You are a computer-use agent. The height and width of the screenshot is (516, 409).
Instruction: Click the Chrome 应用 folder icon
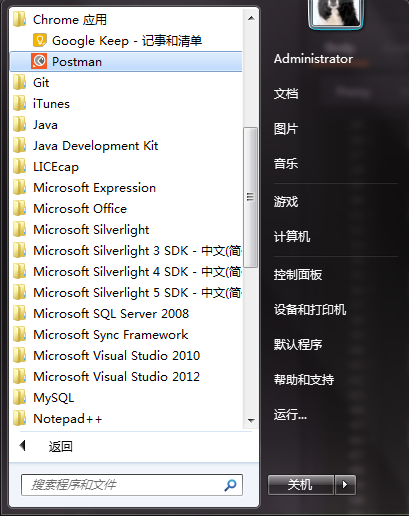click(x=20, y=19)
